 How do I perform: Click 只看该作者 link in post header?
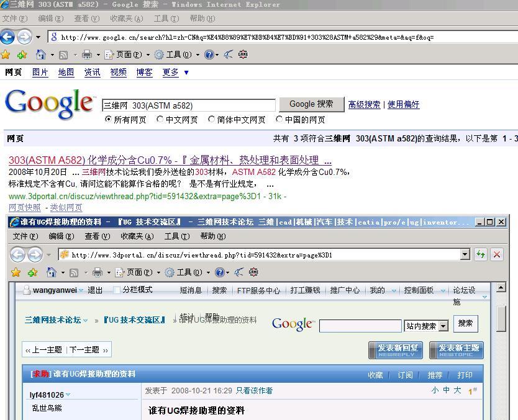pos(255,391)
